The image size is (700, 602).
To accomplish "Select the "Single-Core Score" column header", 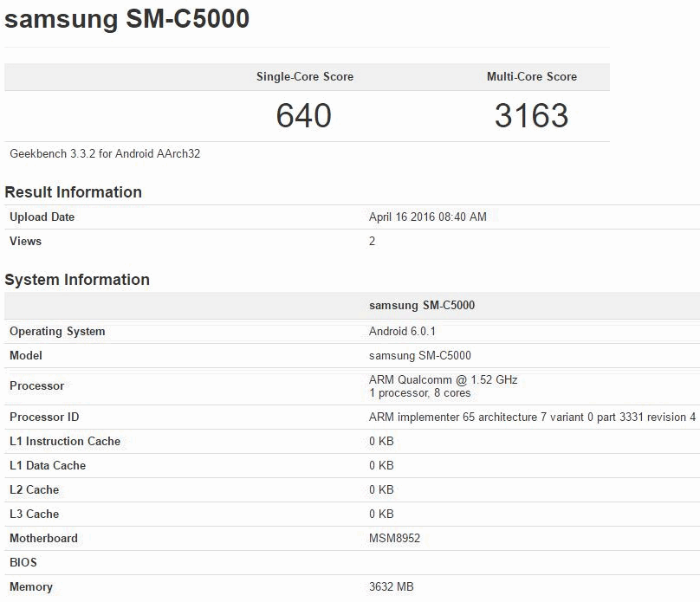I will (305, 77).
